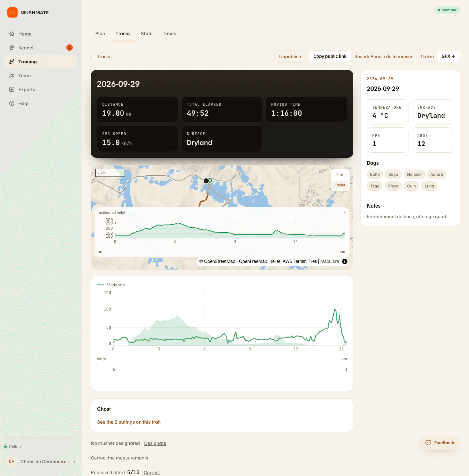
Task: Click the map attribution info icon
Action: pyautogui.click(x=345, y=261)
